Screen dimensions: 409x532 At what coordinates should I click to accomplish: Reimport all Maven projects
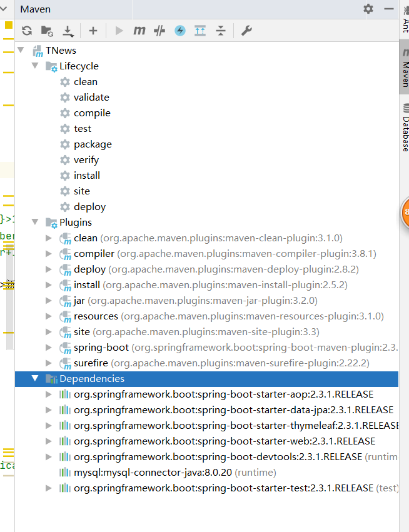coord(27,31)
